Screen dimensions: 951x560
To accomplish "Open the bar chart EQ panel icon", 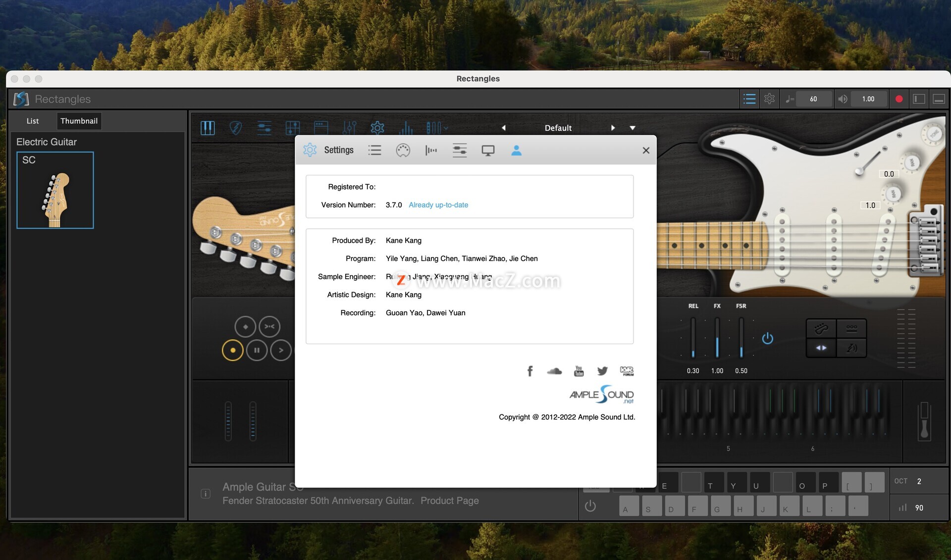I will coord(406,128).
